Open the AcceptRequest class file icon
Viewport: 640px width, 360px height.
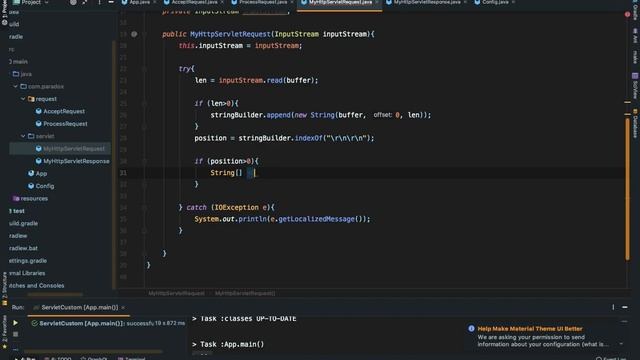pos(38,111)
